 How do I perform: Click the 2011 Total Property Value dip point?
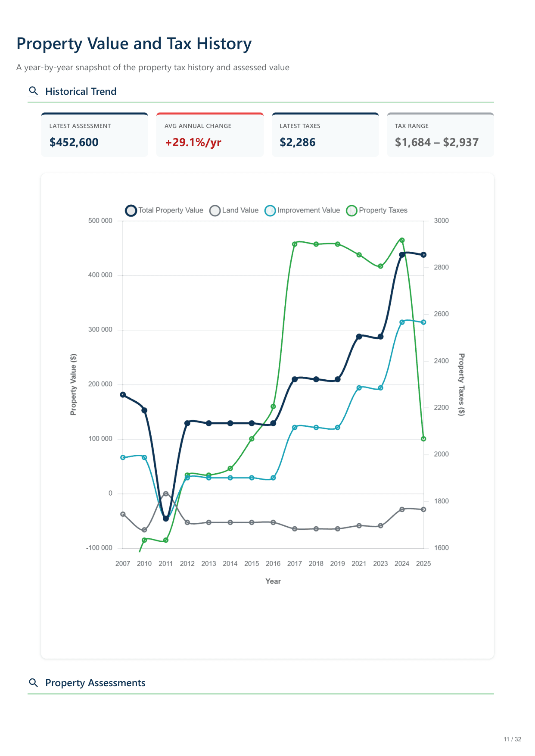(166, 519)
